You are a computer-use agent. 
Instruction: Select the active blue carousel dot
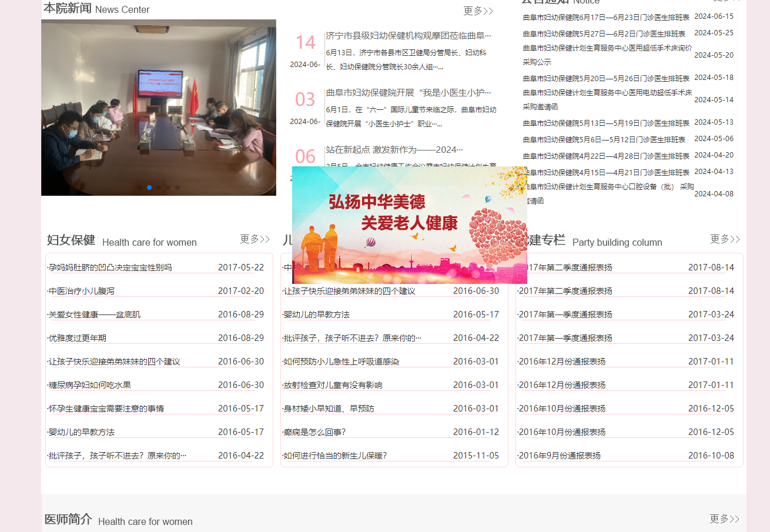click(149, 188)
